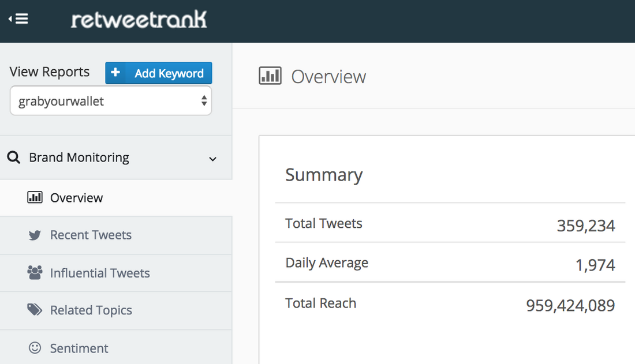Show the Related Topics page
This screenshot has height=364, width=635.
pos(91,310)
